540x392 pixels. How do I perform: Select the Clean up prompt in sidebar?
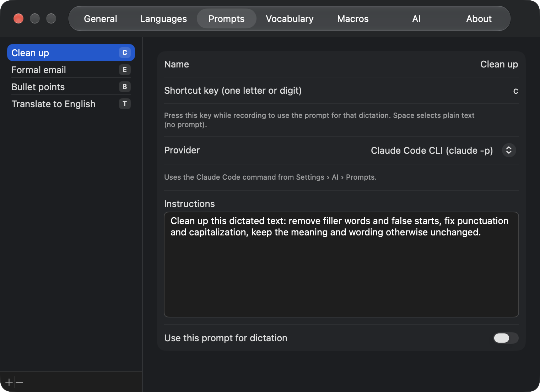coord(71,53)
